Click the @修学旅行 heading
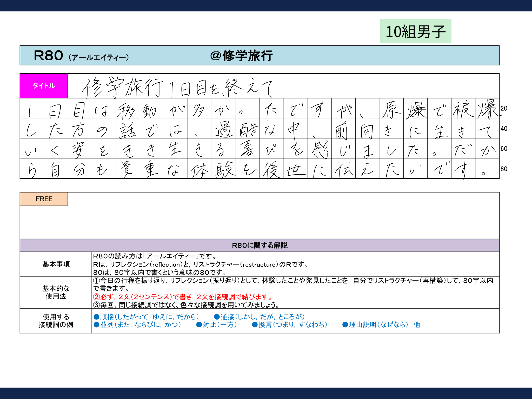 (x=242, y=56)
